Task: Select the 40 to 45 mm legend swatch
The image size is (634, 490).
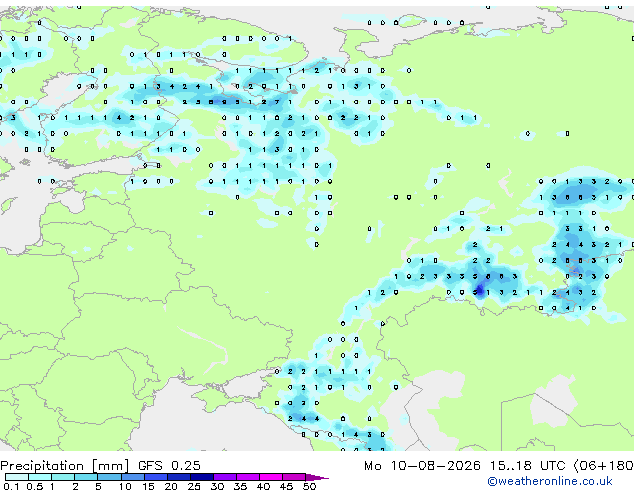Action: [x=271, y=477]
